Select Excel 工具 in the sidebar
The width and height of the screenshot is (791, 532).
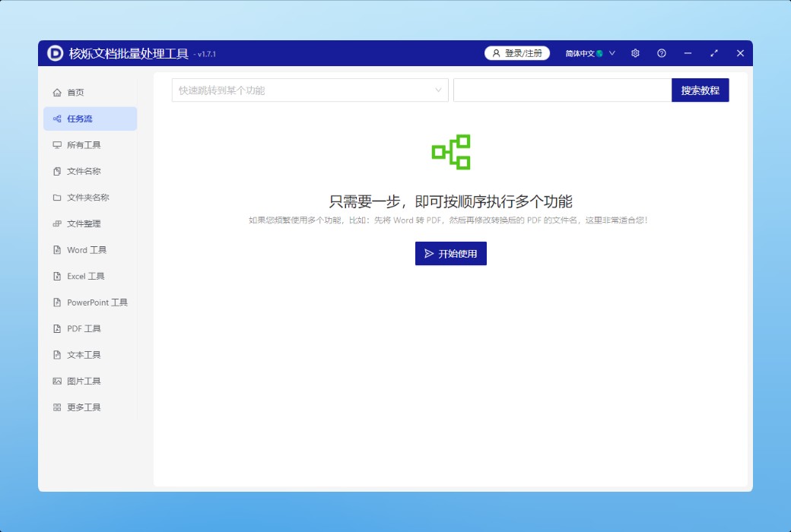85,277
